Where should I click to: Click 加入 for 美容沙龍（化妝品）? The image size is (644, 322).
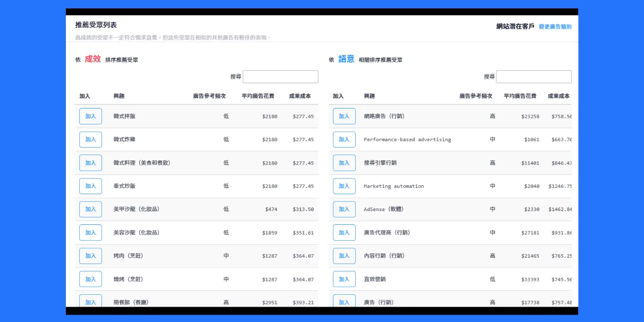pyautogui.click(x=91, y=232)
